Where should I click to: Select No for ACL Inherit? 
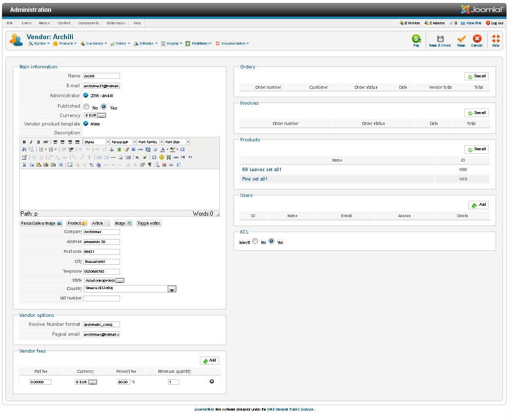point(255,241)
